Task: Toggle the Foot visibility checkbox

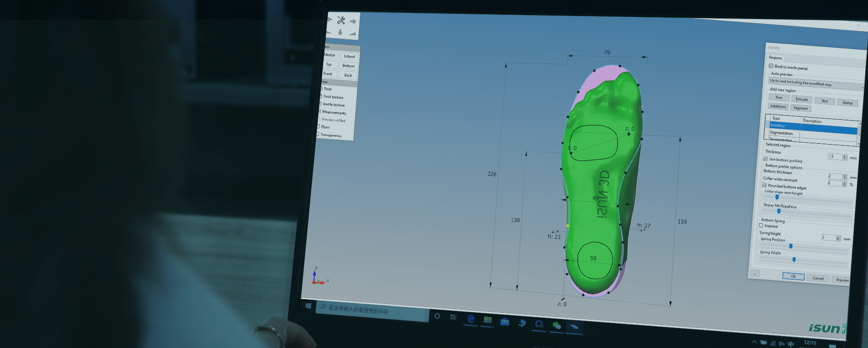Action: click(x=321, y=89)
